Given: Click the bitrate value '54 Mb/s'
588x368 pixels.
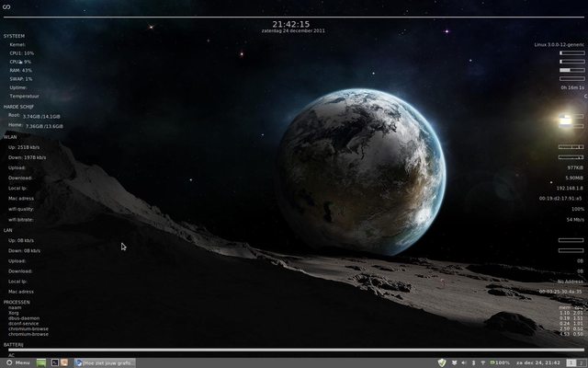Looking at the screenshot, I should click(575, 219).
